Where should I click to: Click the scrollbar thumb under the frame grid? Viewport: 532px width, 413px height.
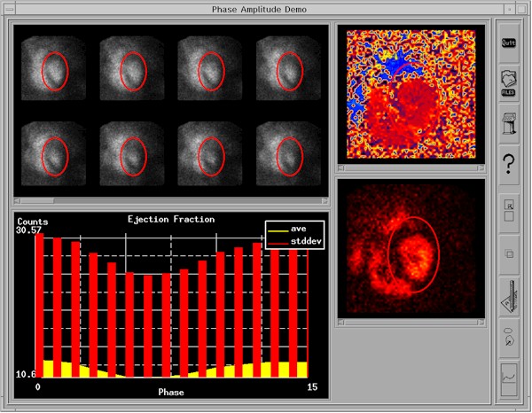pyautogui.click(x=37, y=201)
